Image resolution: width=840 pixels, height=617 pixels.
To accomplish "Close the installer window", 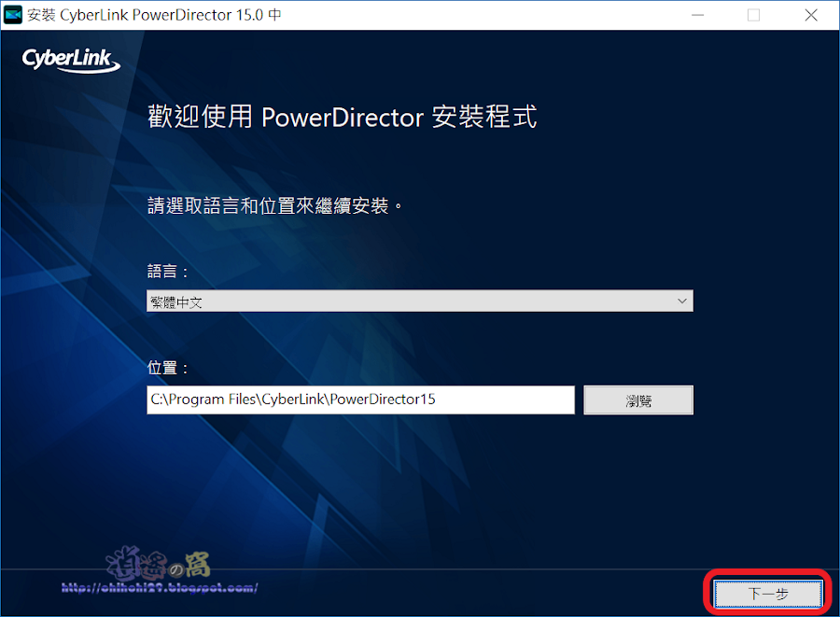I will tap(811, 15).
